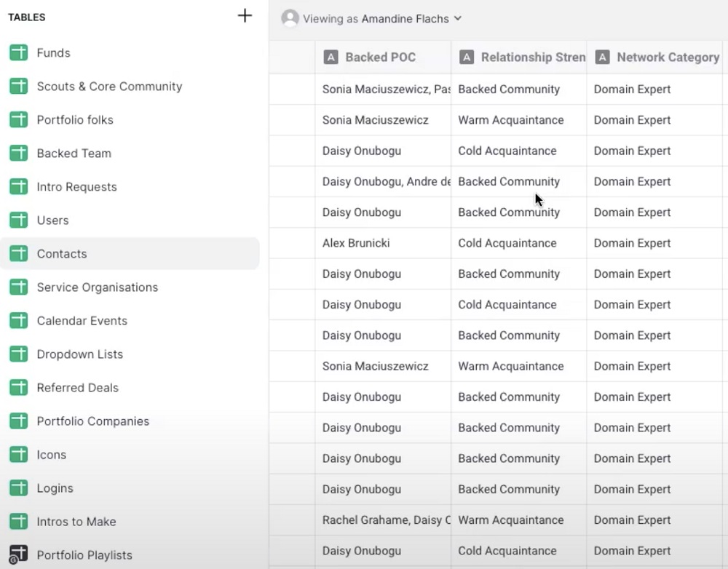This screenshot has height=569, width=728.
Task: Select the Portfolio Playlists table label
Action: pyautogui.click(x=84, y=554)
